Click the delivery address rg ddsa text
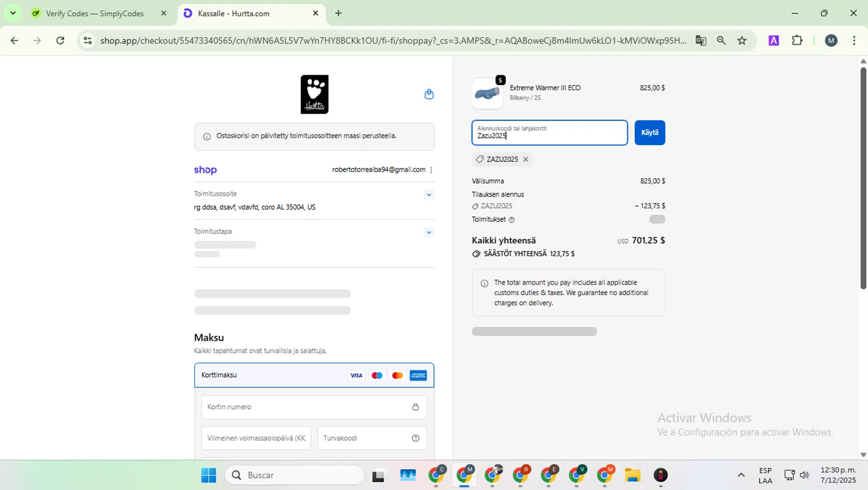The image size is (868, 490). 255,207
